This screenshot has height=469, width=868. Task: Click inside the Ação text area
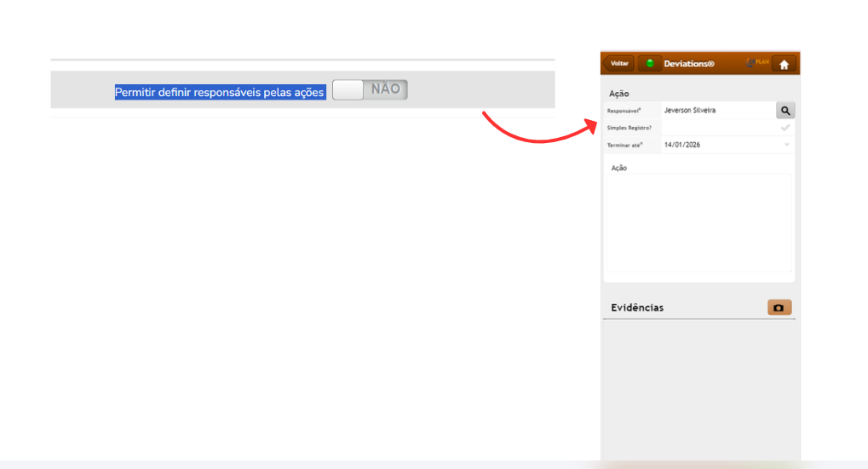[698, 223]
